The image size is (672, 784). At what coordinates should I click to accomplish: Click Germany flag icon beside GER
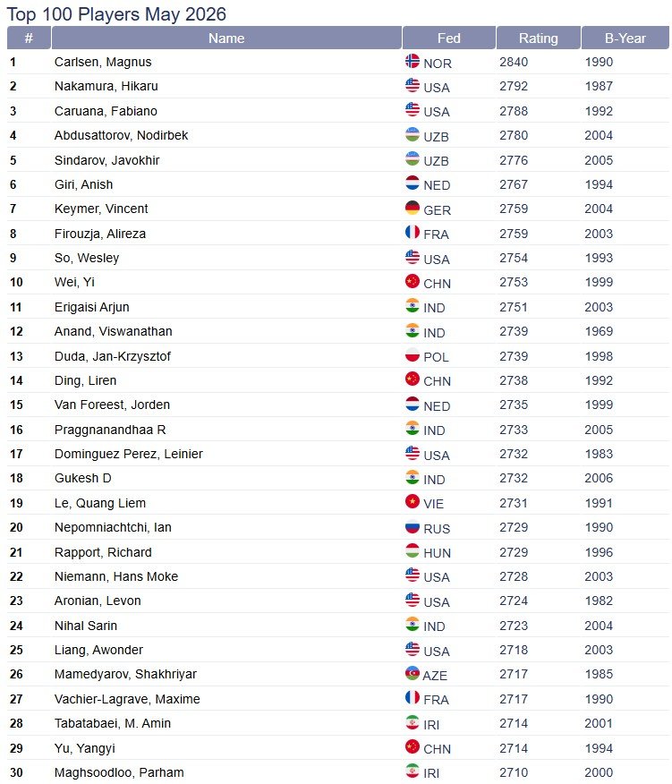(x=412, y=208)
